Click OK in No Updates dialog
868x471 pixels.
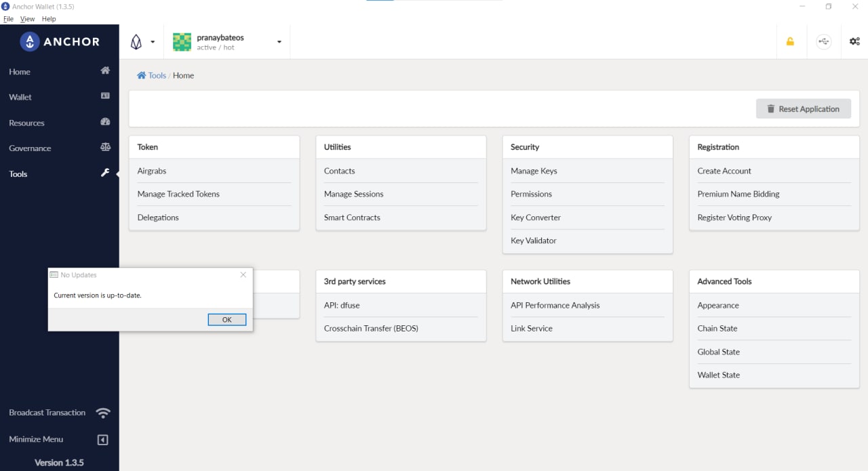[226, 320]
